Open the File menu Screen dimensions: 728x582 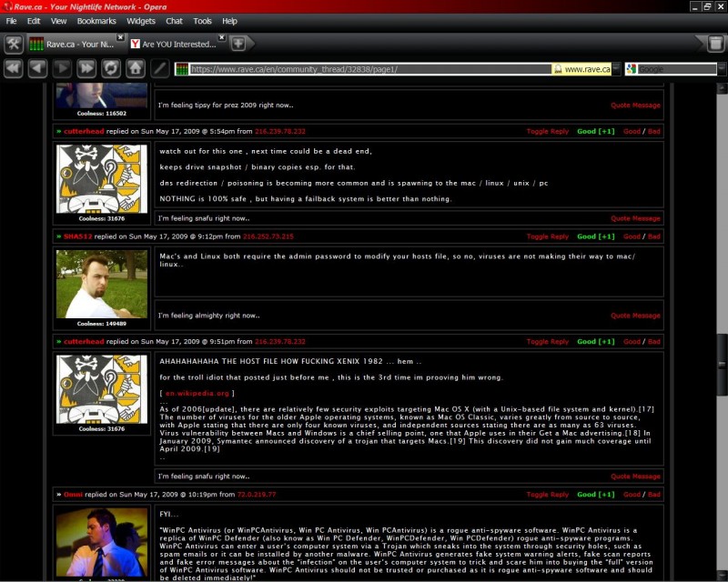click(11, 21)
